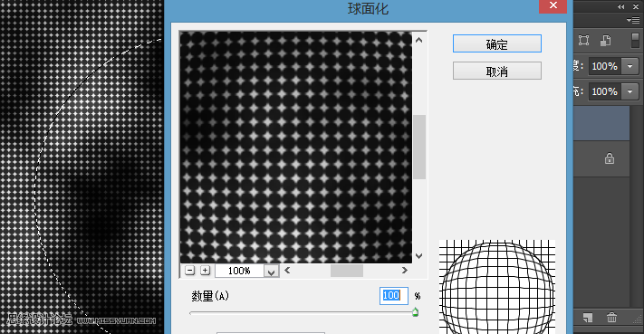Click the Spherize filter preview image
Screen dimensions: 644x334
coord(295,147)
